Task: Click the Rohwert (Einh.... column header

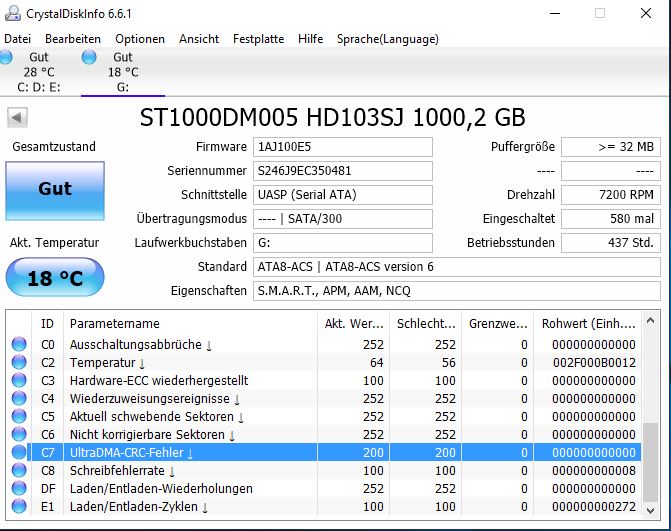Action: click(588, 323)
